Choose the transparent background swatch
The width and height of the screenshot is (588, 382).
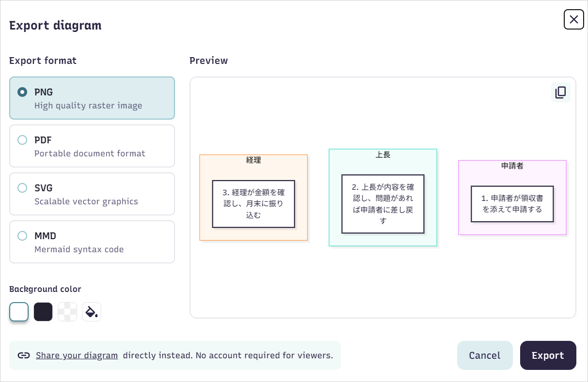click(x=67, y=312)
